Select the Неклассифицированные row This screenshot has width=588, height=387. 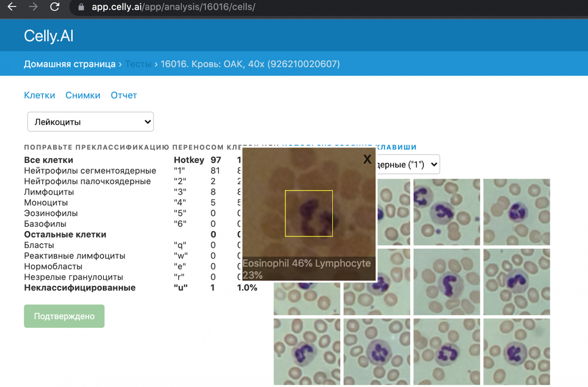click(x=80, y=288)
